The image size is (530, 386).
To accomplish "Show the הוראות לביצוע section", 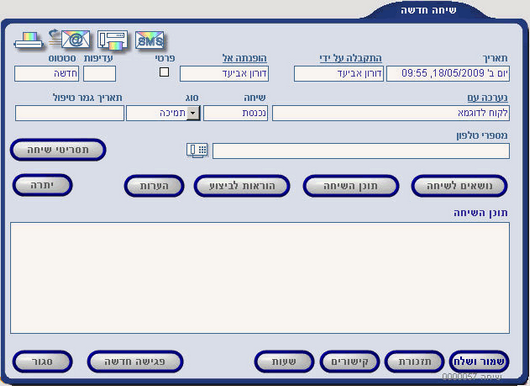I will pyautogui.click(x=242, y=186).
